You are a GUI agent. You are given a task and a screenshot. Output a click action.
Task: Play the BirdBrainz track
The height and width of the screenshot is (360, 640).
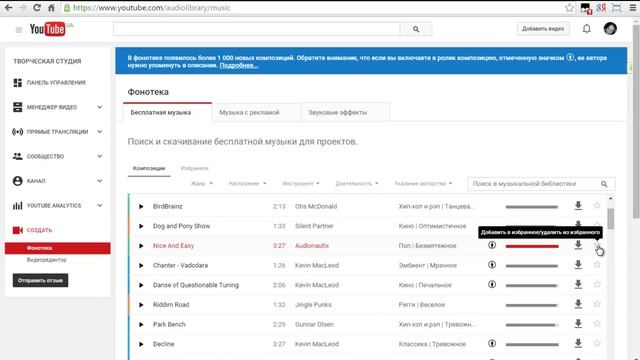click(x=141, y=207)
